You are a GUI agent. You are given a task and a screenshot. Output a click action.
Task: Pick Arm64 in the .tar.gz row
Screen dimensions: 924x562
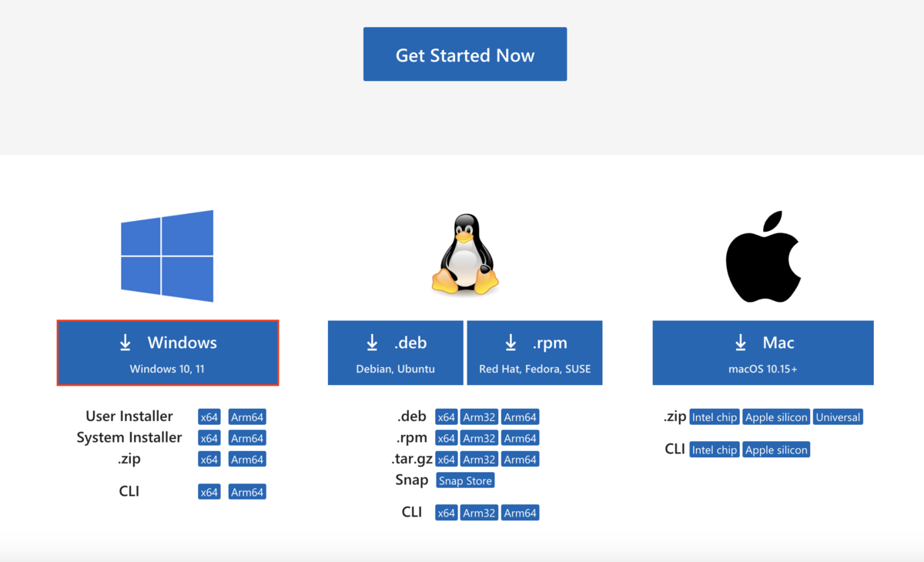click(520, 460)
